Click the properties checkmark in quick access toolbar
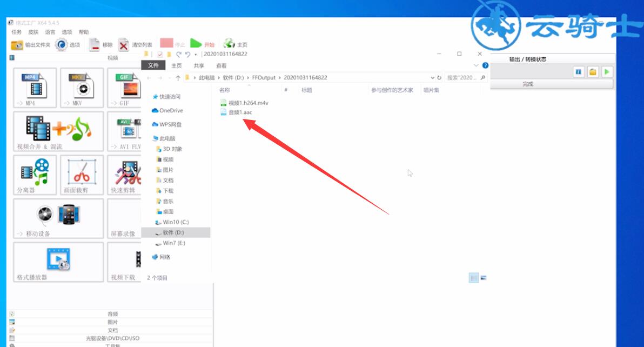Screen dimensions: 644x347 [160, 54]
